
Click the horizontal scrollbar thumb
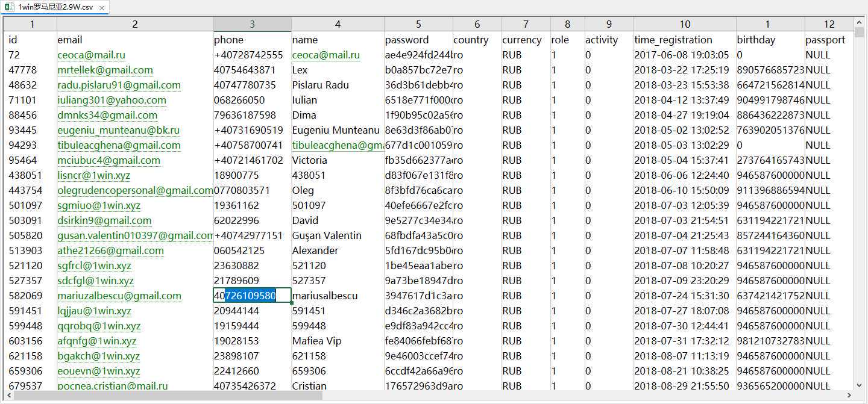click(x=168, y=396)
